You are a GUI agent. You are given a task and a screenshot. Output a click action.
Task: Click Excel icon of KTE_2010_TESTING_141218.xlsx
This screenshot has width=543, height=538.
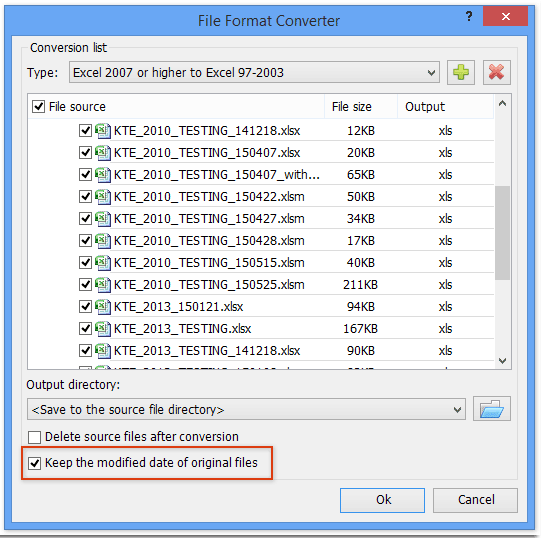pos(103,131)
